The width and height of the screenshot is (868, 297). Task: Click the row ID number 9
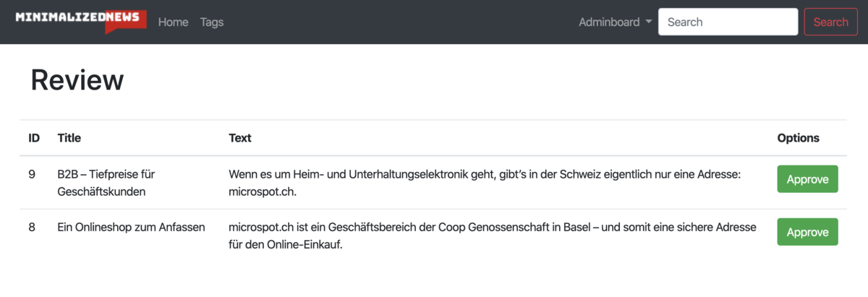[32, 174]
